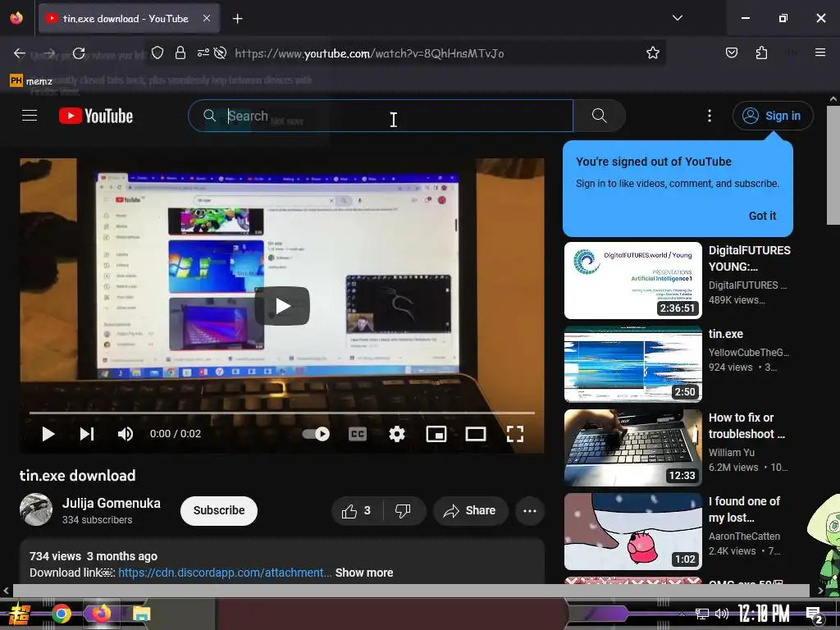Image resolution: width=840 pixels, height=630 pixels.
Task: Click the network icon in system tray
Action: point(702,614)
